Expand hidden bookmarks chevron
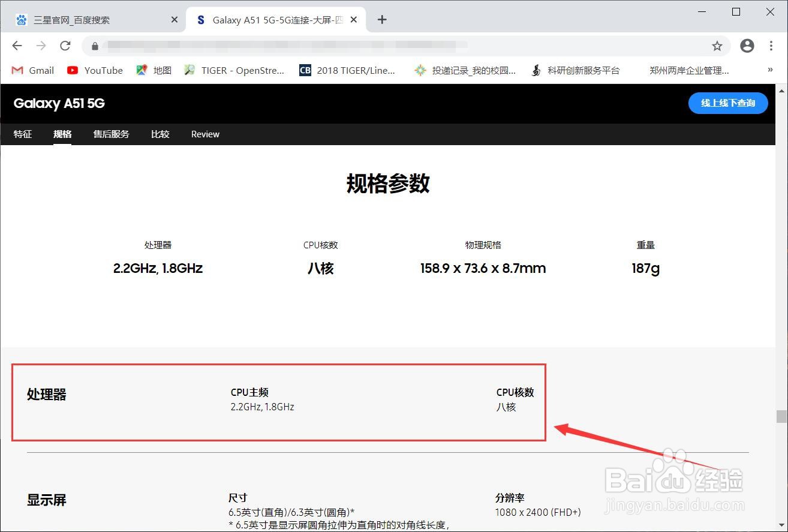The height and width of the screenshot is (532, 788). (771, 70)
